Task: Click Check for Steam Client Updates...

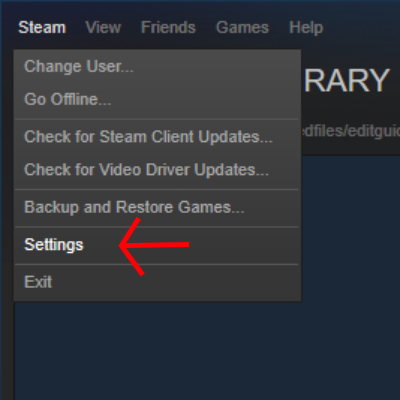Action: (157, 137)
